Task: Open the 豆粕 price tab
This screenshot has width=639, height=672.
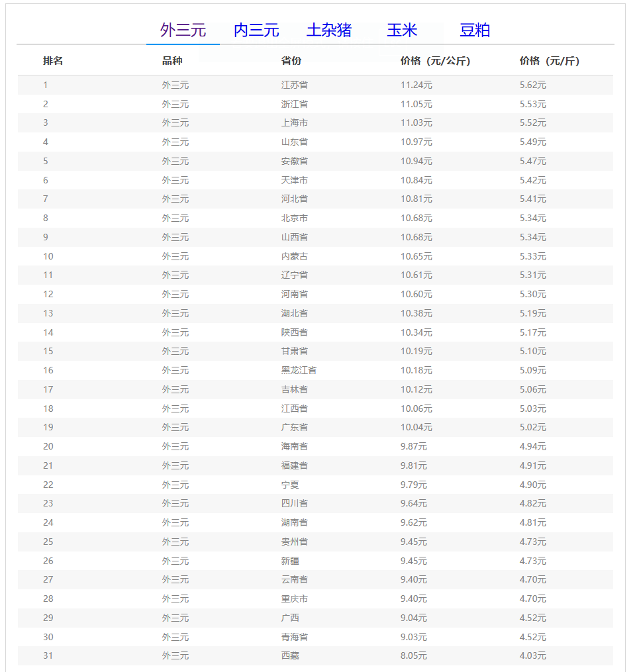Action: click(475, 30)
